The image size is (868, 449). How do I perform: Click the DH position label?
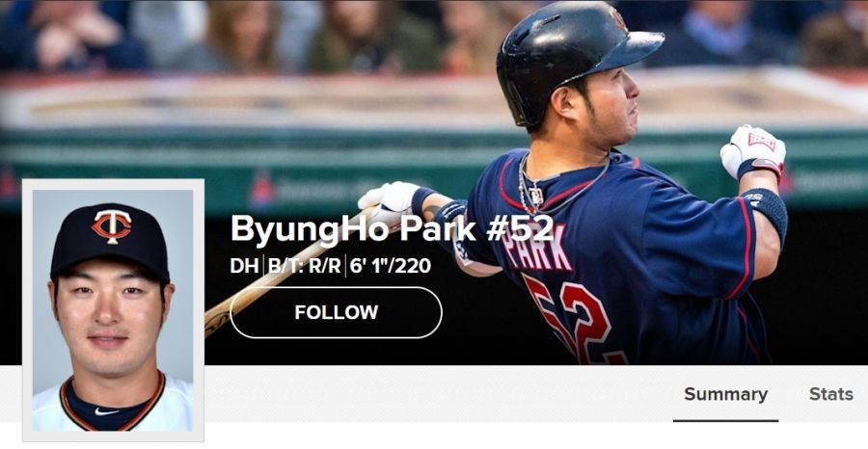pos(245,266)
